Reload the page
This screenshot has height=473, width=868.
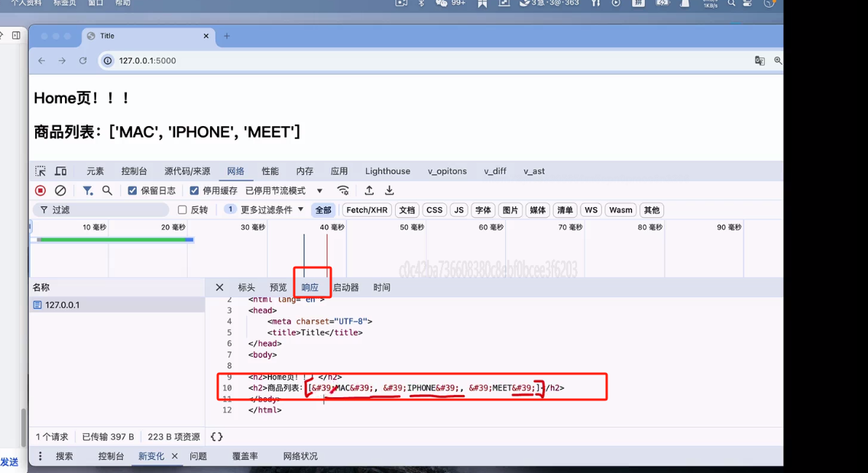click(x=83, y=61)
